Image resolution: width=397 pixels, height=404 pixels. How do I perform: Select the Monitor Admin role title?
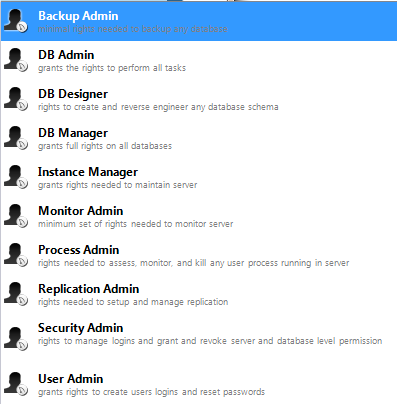coord(81,211)
